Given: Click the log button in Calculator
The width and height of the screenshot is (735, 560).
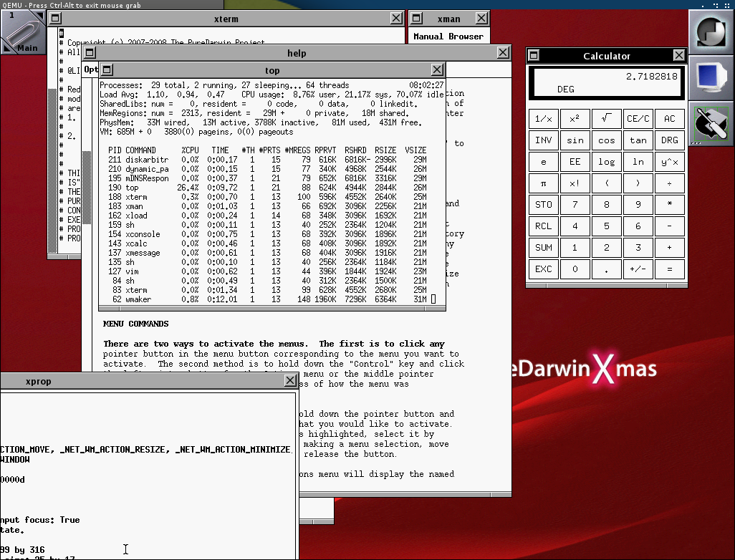Looking at the screenshot, I should [x=606, y=162].
